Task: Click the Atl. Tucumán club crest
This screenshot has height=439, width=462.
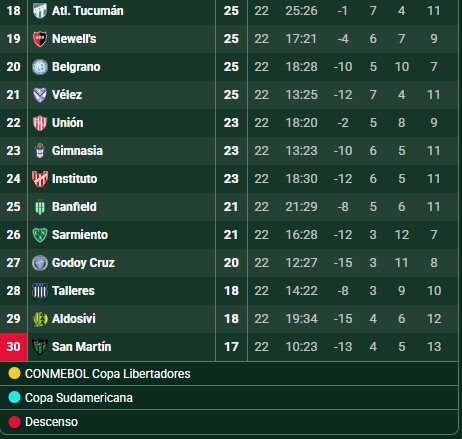Action: coord(40,11)
